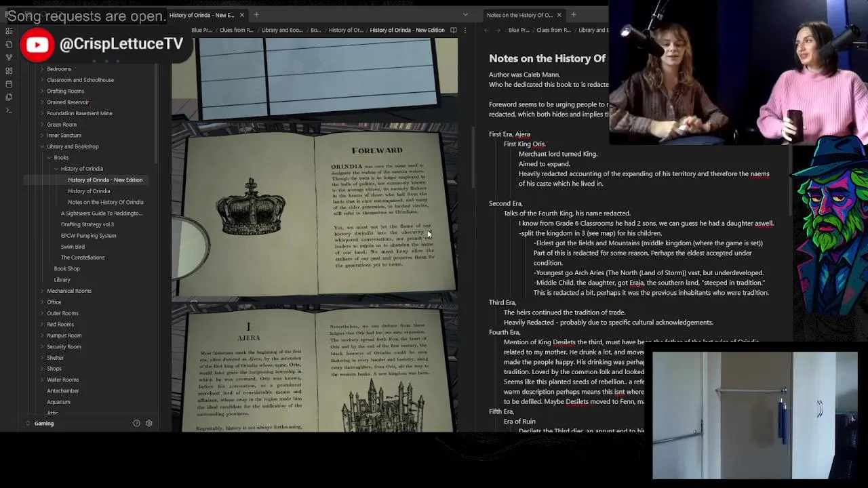Open the templates ribbon icon

click(9, 97)
